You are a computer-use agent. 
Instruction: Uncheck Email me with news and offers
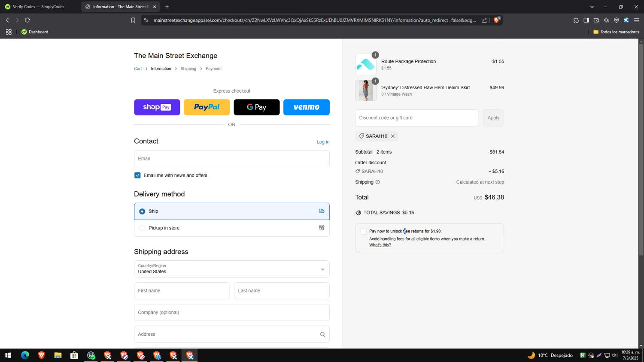[137, 175]
